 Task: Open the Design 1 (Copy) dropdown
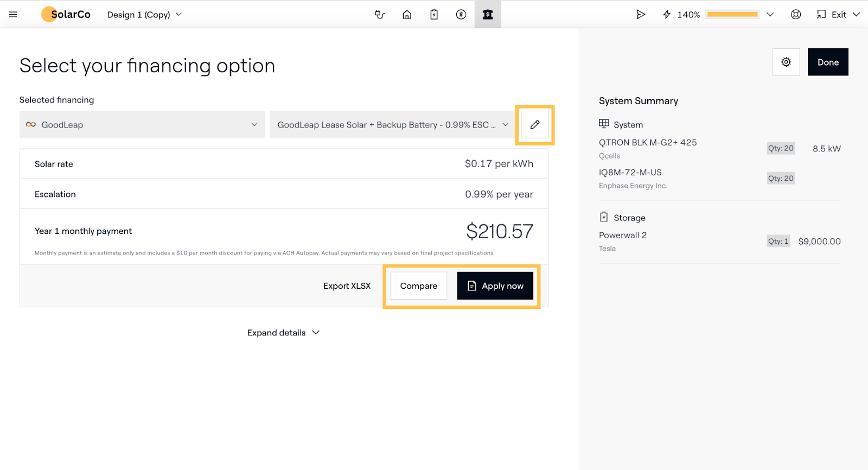[144, 15]
